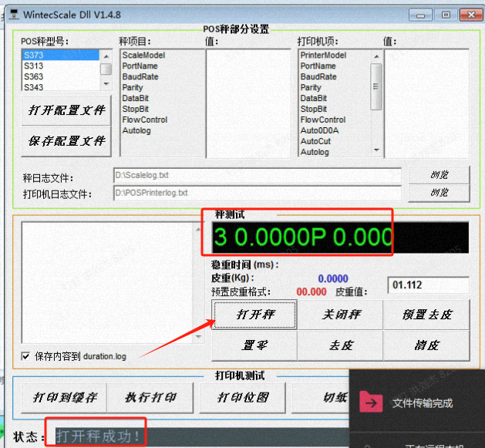Viewport: 485px width, 448px height.
Task: Click the WintecScale app icon in title bar
Action: (14, 15)
